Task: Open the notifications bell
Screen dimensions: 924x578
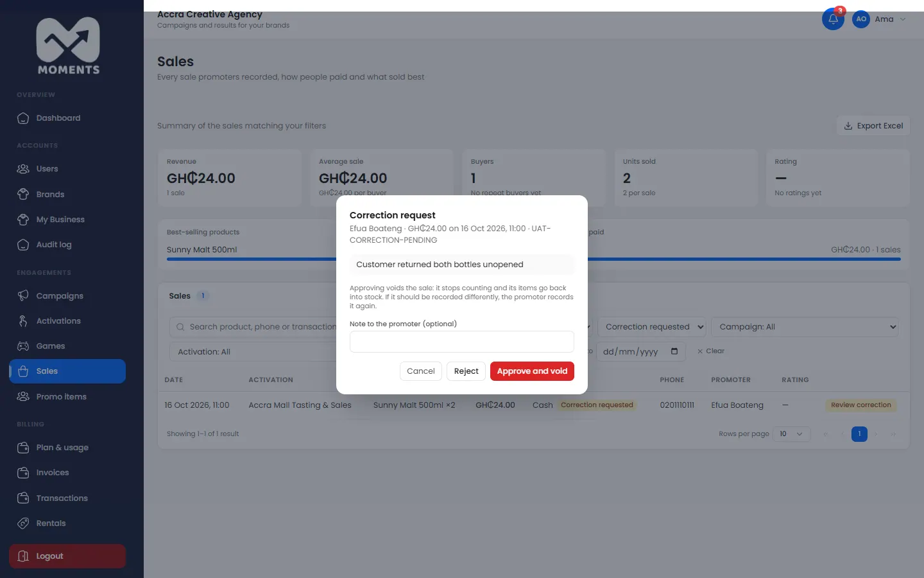Action: click(x=833, y=19)
